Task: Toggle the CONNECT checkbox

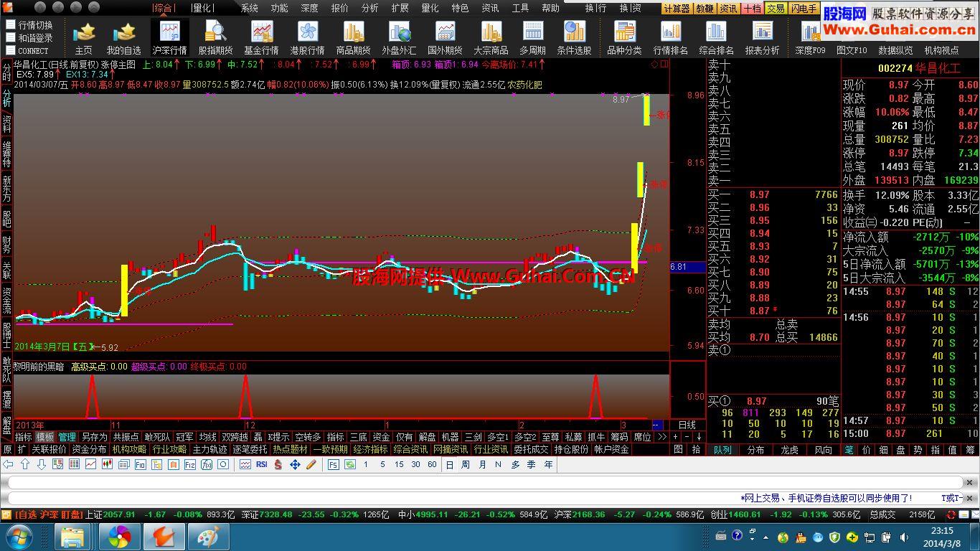Action: pyautogui.click(x=11, y=50)
